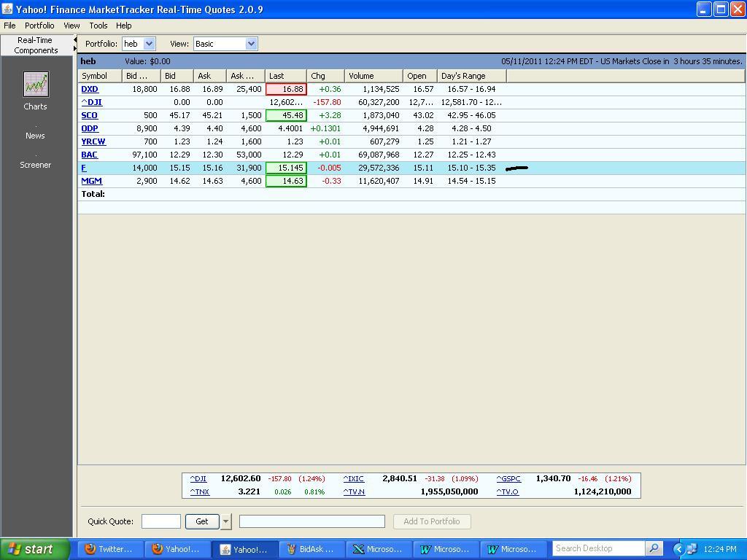Select F last price 15.145 cell
The height and width of the screenshot is (560, 747).
click(x=286, y=168)
